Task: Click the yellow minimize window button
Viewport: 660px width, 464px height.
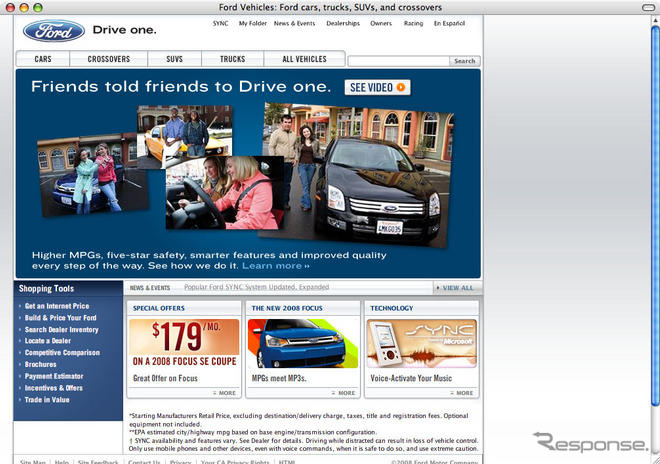Action: point(24,8)
